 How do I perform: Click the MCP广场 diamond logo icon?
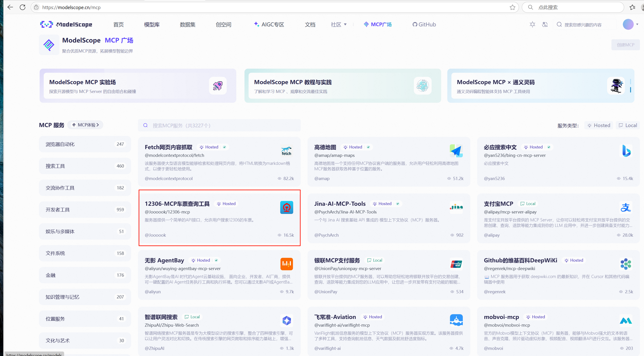coord(49,45)
